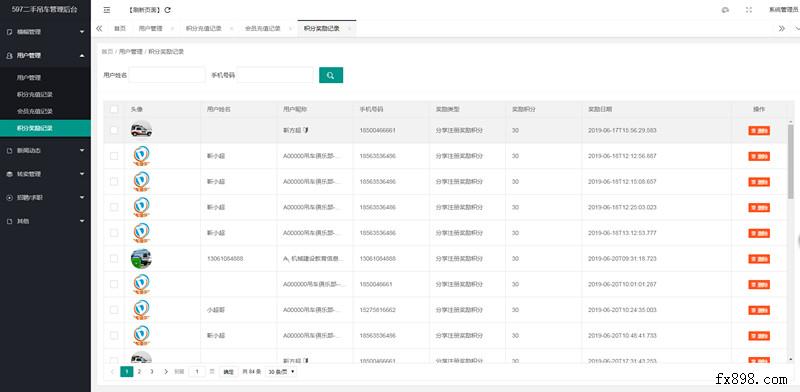The height and width of the screenshot is (392, 800).
Task: Switch to the 首页 tab
Action: 120,29
